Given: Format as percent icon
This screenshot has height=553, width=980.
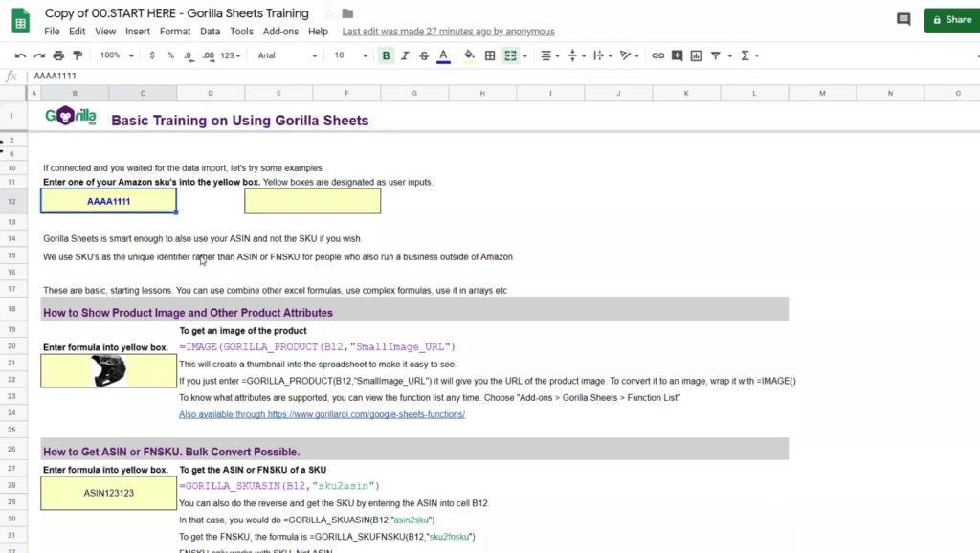Looking at the screenshot, I should 170,55.
